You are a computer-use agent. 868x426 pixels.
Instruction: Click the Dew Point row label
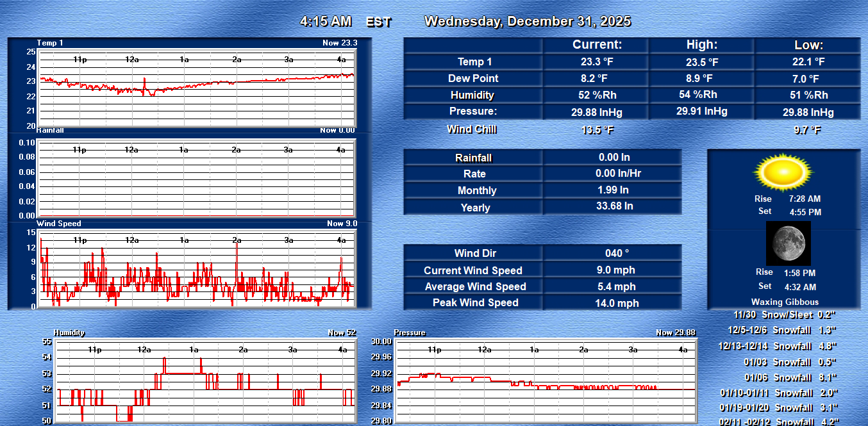tap(473, 78)
